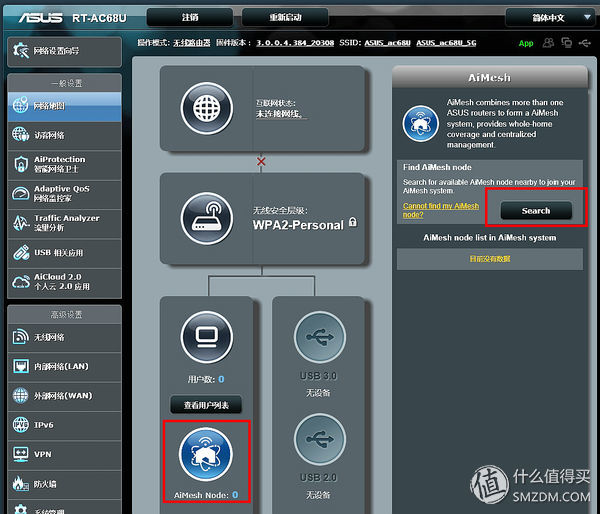
Task: Click the ASUS logo in header
Action: (x=41, y=18)
